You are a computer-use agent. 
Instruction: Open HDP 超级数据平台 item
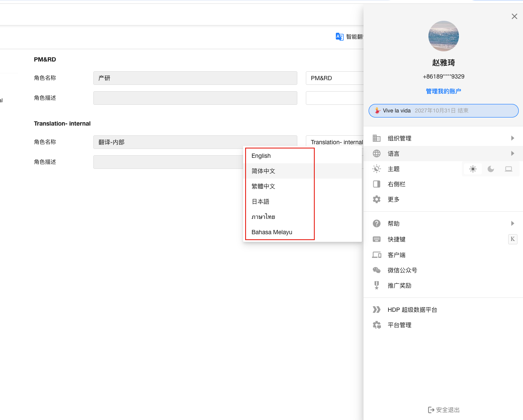pos(443,310)
